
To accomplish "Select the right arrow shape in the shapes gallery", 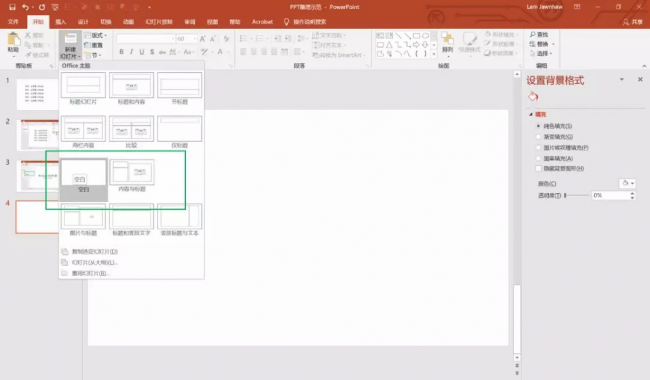I will 416,45.
